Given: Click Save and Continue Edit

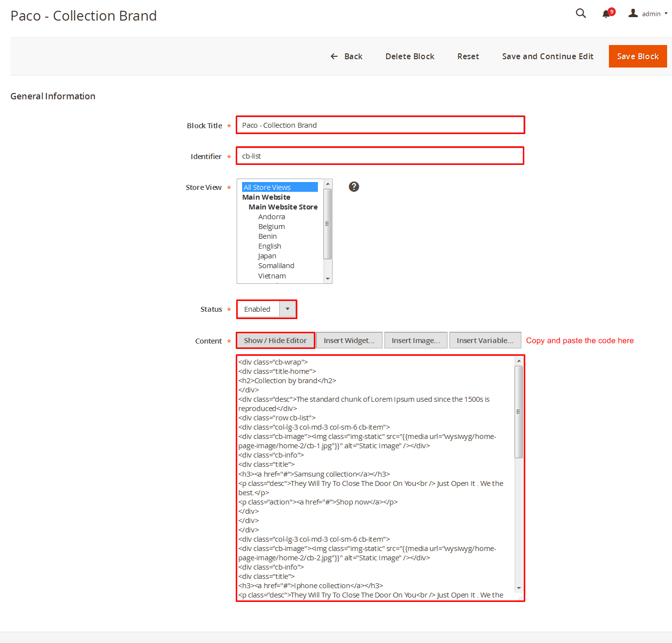Looking at the screenshot, I should 548,56.
